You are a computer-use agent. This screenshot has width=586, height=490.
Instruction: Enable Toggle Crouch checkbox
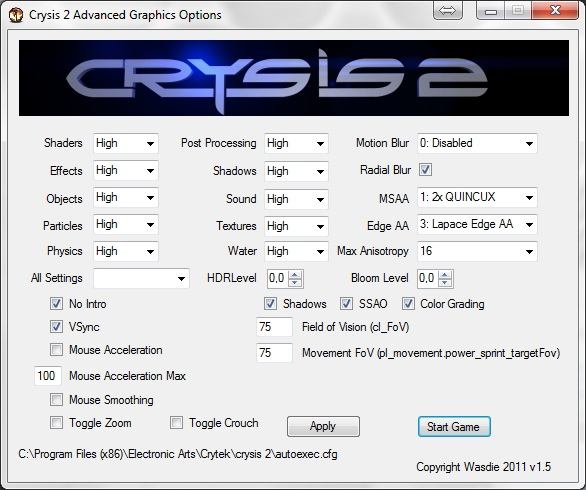[x=176, y=423]
